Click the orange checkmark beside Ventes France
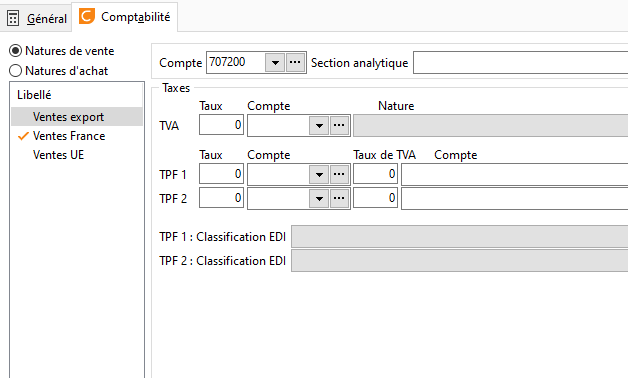The height and width of the screenshot is (378, 628). click(x=24, y=136)
